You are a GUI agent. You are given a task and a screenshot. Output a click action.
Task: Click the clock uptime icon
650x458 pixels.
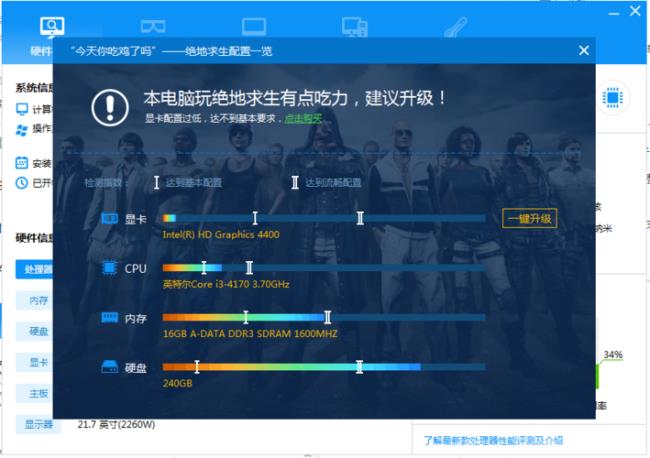[22, 183]
